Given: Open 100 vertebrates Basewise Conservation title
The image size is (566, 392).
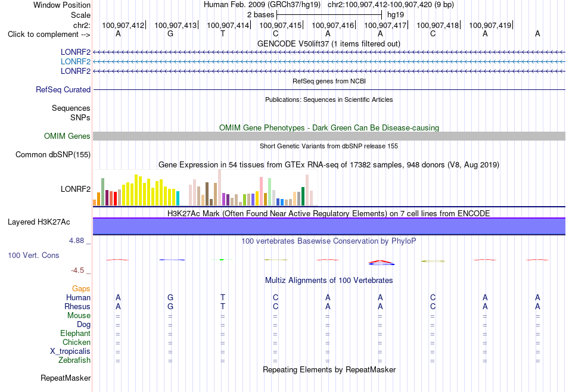Looking at the screenshot, I should 329,241.
